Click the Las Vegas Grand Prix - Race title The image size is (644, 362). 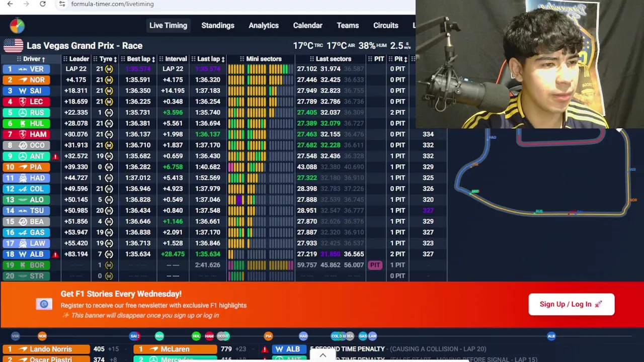tap(85, 46)
